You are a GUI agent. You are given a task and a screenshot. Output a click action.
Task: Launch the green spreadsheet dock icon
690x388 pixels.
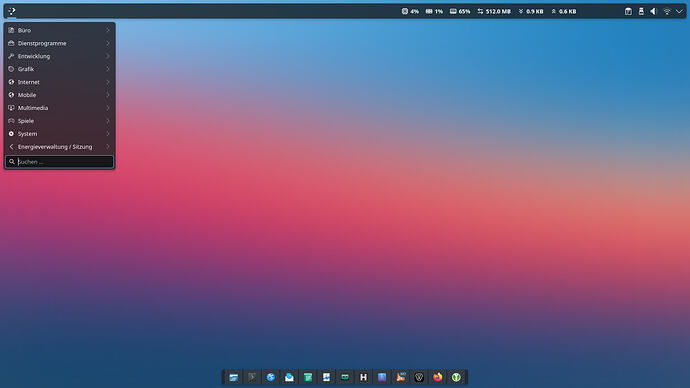[x=308, y=377]
